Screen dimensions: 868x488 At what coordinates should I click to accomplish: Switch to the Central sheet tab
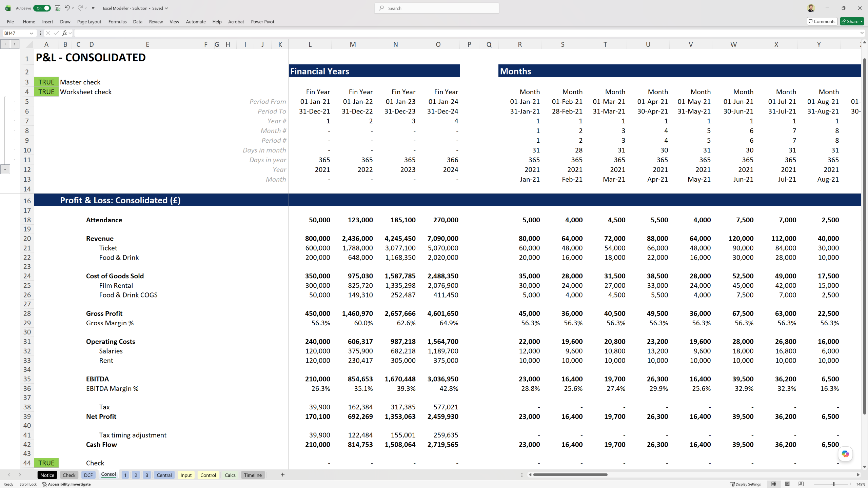[164, 475]
